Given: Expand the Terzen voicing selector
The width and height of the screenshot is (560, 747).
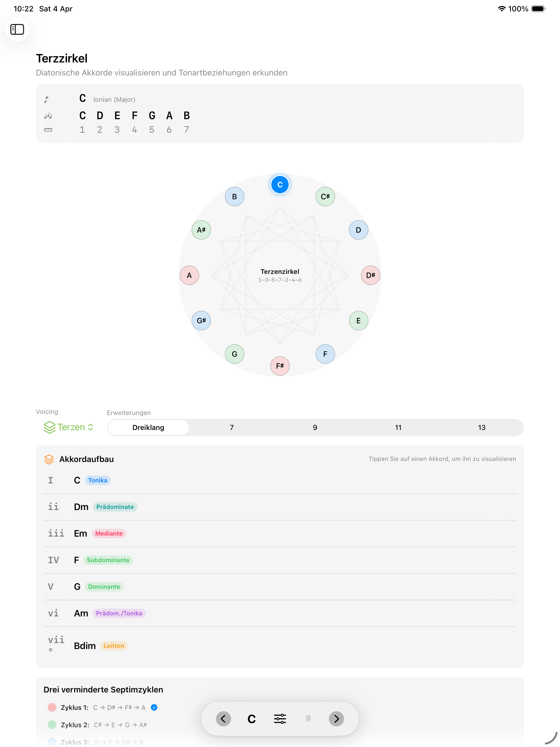Looking at the screenshot, I should pyautogui.click(x=90, y=427).
